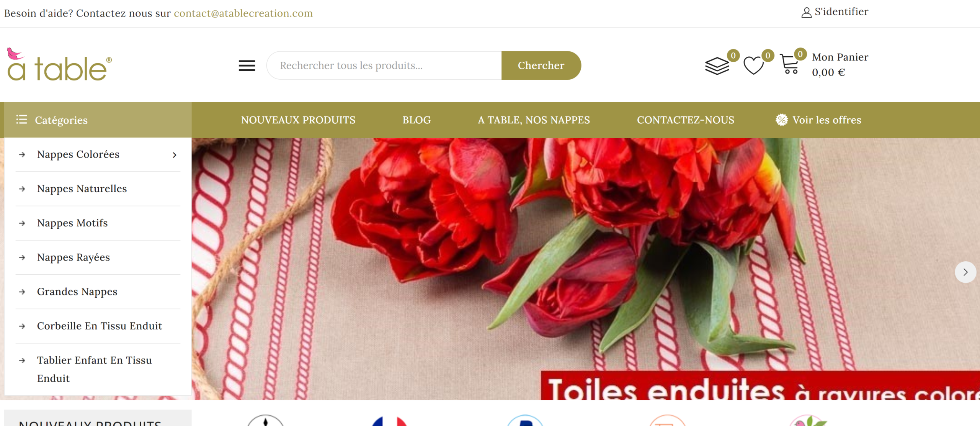Click the a table logo
Image resolution: width=980 pixels, height=426 pixels.
tap(60, 64)
